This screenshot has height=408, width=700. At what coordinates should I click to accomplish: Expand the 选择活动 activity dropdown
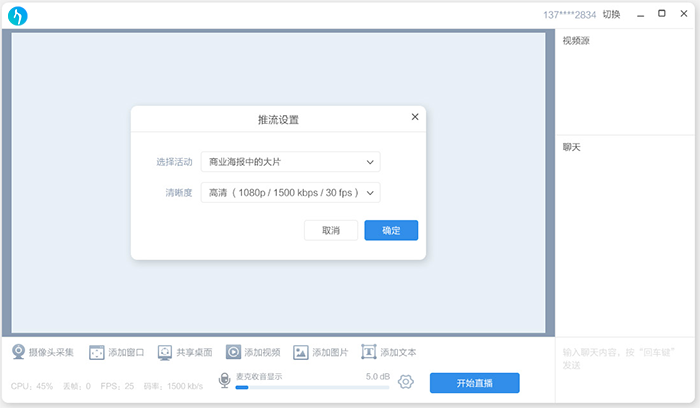point(290,161)
